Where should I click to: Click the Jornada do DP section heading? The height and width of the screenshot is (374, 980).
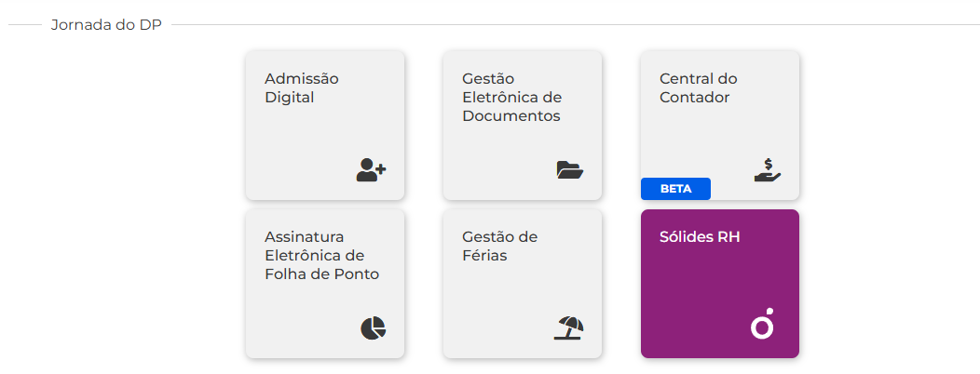coord(106,25)
